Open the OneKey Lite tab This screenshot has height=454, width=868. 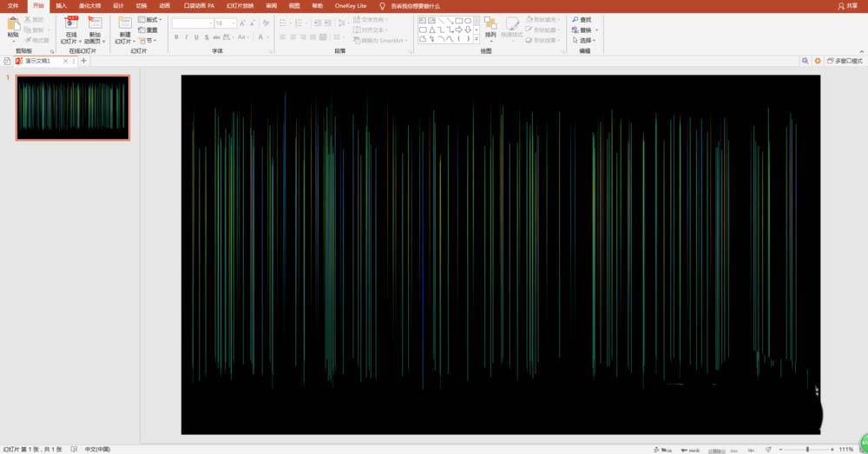(351, 5)
